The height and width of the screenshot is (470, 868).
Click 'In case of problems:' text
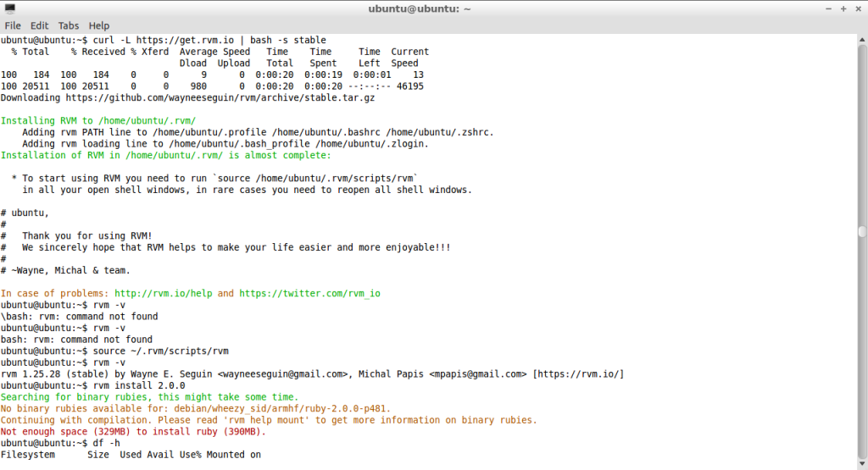[x=55, y=294]
